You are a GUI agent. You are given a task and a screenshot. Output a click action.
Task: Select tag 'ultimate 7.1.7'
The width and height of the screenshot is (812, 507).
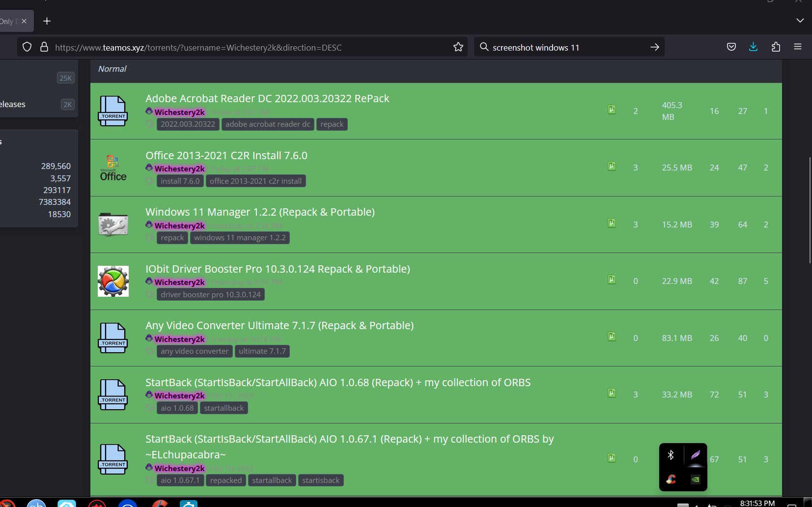(x=262, y=351)
